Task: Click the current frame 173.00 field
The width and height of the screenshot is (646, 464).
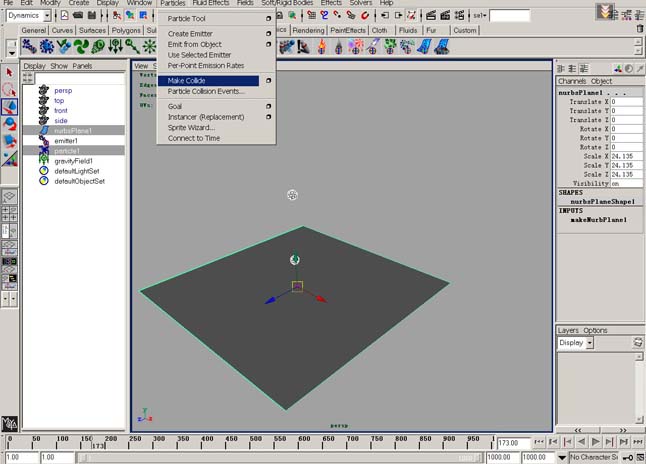Action: coord(513,443)
